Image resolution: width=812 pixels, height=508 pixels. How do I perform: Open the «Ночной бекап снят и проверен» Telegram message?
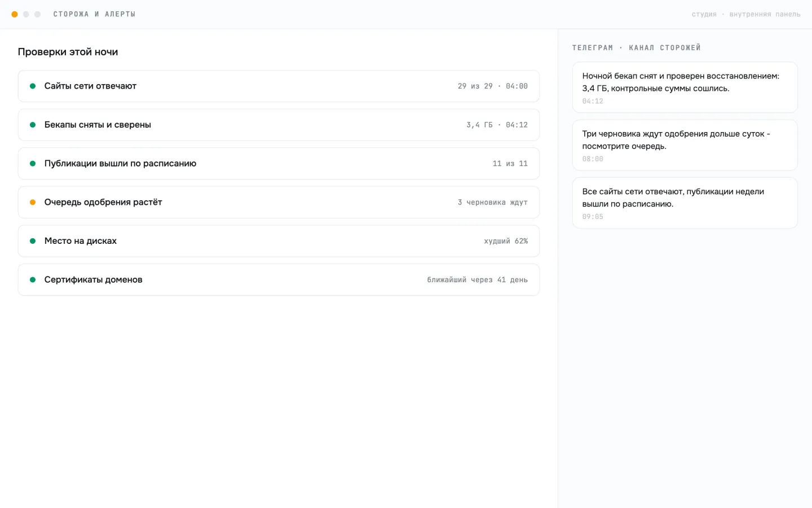tap(685, 87)
